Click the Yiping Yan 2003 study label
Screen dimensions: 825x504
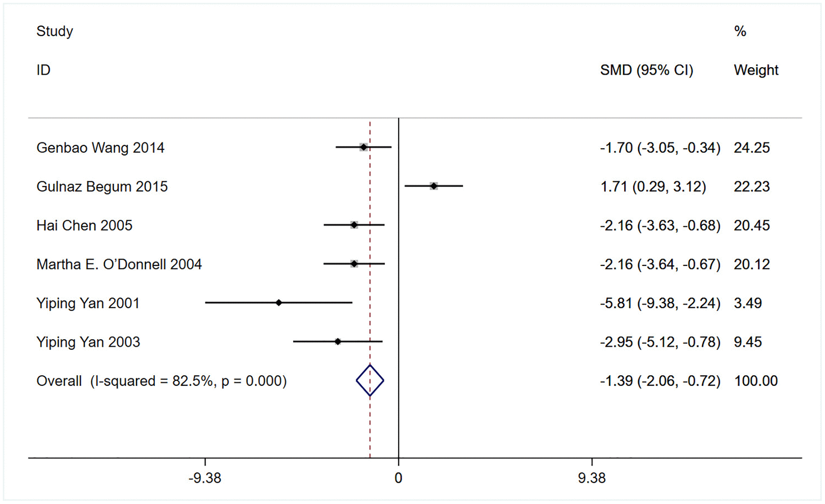pos(88,342)
